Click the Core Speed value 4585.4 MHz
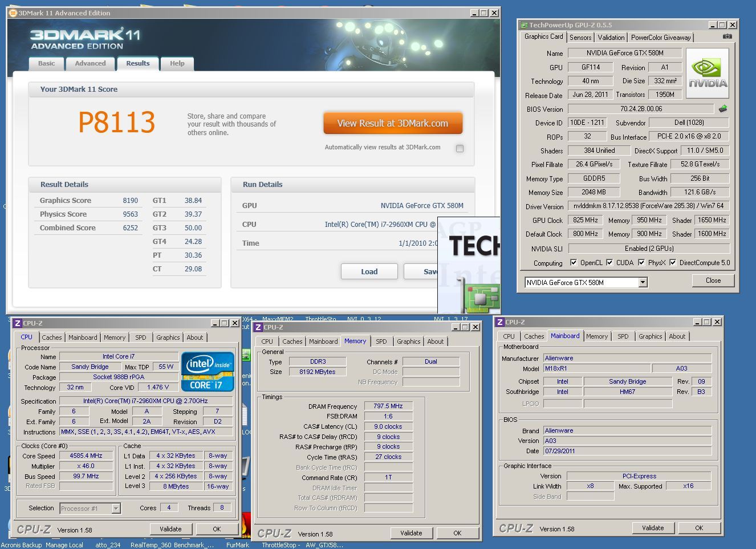 pyautogui.click(x=86, y=456)
